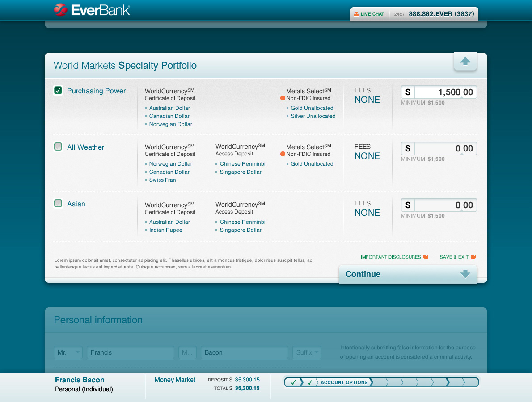The image size is (532, 402).
Task: Click the Francis Bacon name in footer
Action: (80, 380)
